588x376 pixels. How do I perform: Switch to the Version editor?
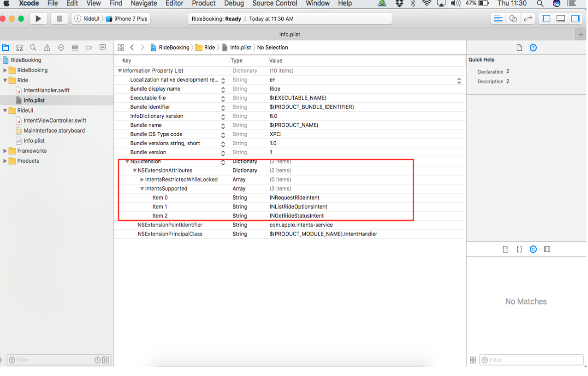[528, 19]
